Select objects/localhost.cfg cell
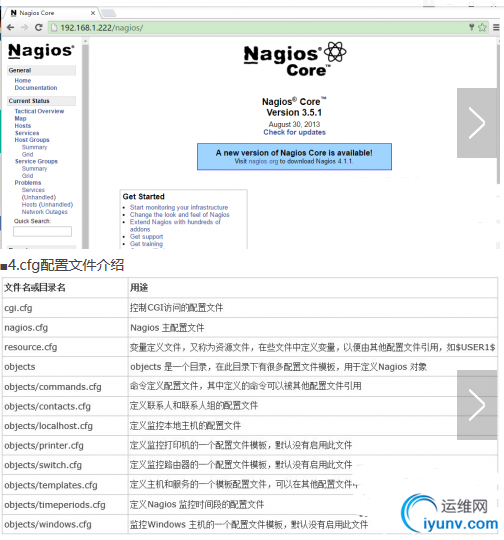The height and width of the screenshot is (540, 504). pos(65,426)
